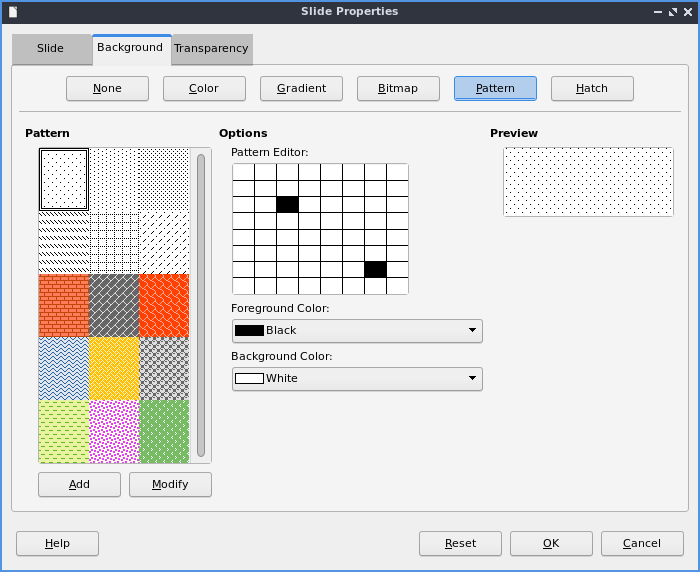
Task: Select the orange brick pattern thumbnail
Action: point(64,305)
